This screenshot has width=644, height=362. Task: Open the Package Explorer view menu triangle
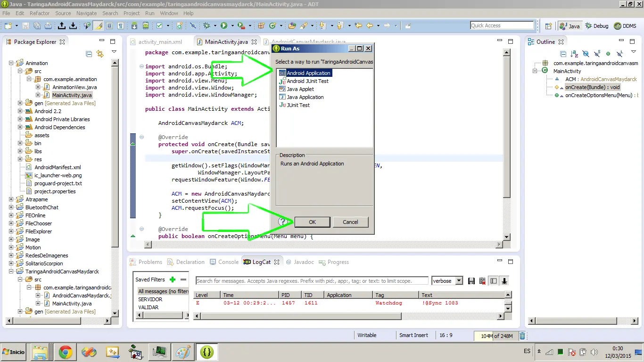coord(114,51)
